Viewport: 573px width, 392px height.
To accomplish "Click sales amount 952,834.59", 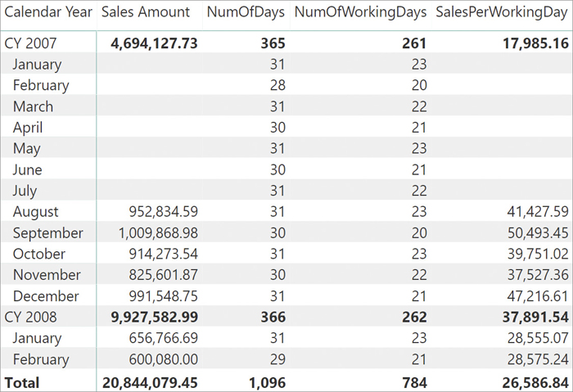I will pos(163,212).
